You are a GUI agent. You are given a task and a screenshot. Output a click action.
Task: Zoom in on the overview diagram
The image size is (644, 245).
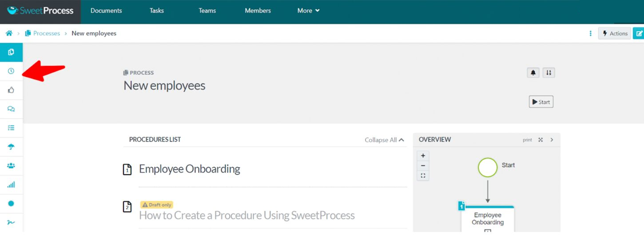(423, 156)
